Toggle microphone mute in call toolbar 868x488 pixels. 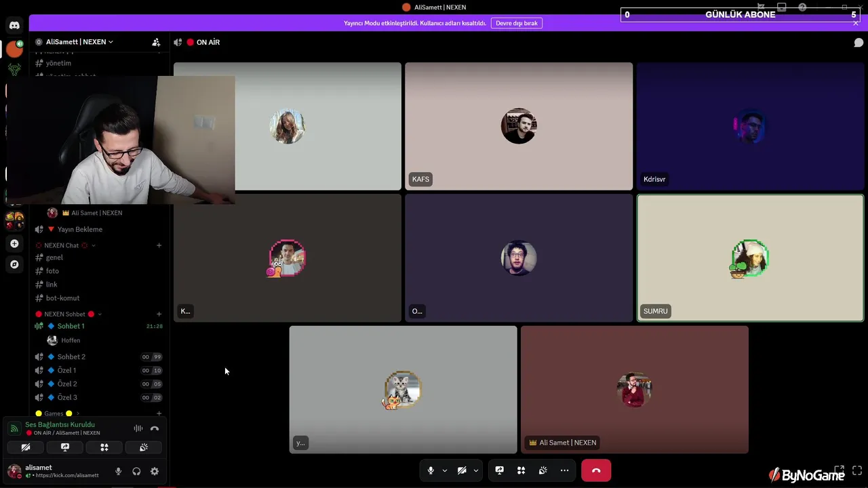431,470
